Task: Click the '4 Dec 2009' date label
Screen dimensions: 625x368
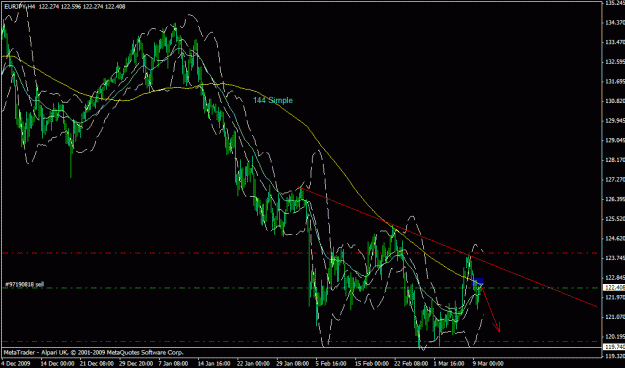Action: click(17, 364)
